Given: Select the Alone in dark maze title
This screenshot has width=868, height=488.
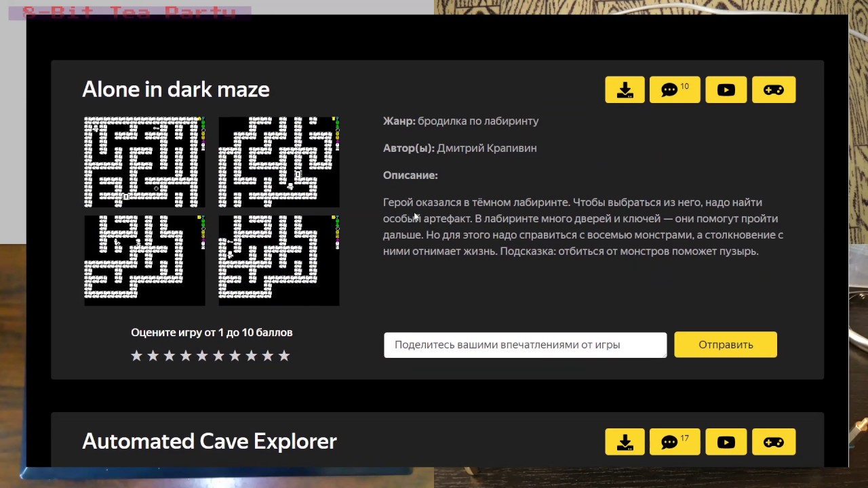Looking at the screenshot, I should [x=176, y=89].
